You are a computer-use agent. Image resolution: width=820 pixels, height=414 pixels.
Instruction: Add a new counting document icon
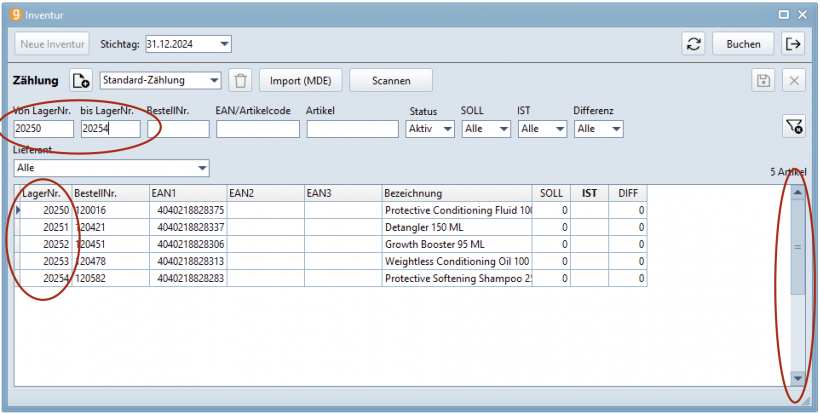click(81, 81)
